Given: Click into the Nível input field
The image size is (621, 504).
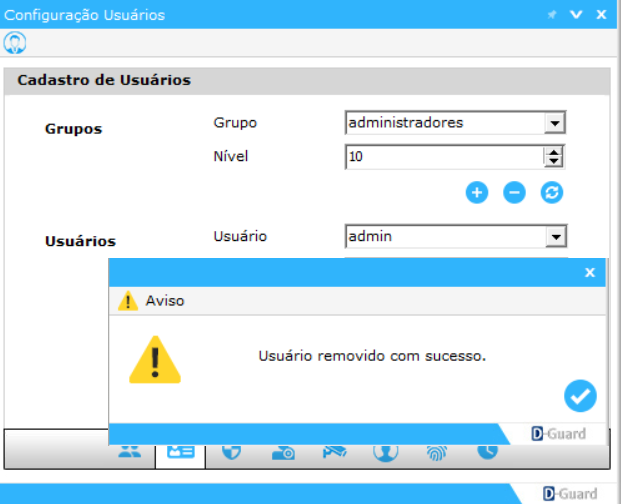Looking at the screenshot, I should point(442,156).
